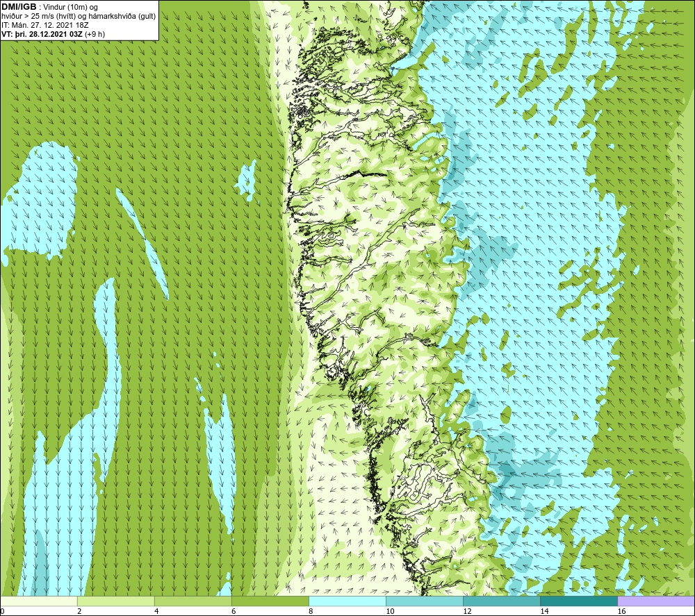Select the 12–14 m/s teal swatch
The width and height of the screenshot is (695, 616).
pyautogui.click(x=502, y=601)
